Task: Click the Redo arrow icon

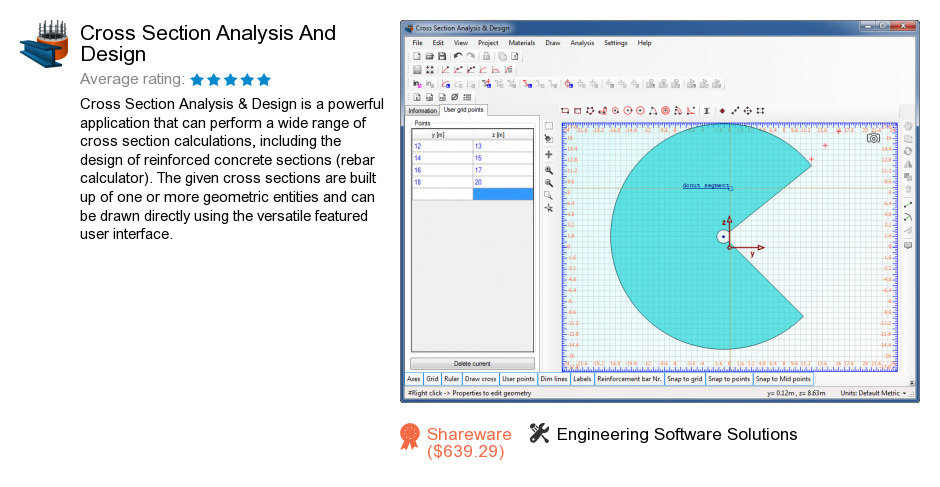Action: pyautogui.click(x=471, y=56)
